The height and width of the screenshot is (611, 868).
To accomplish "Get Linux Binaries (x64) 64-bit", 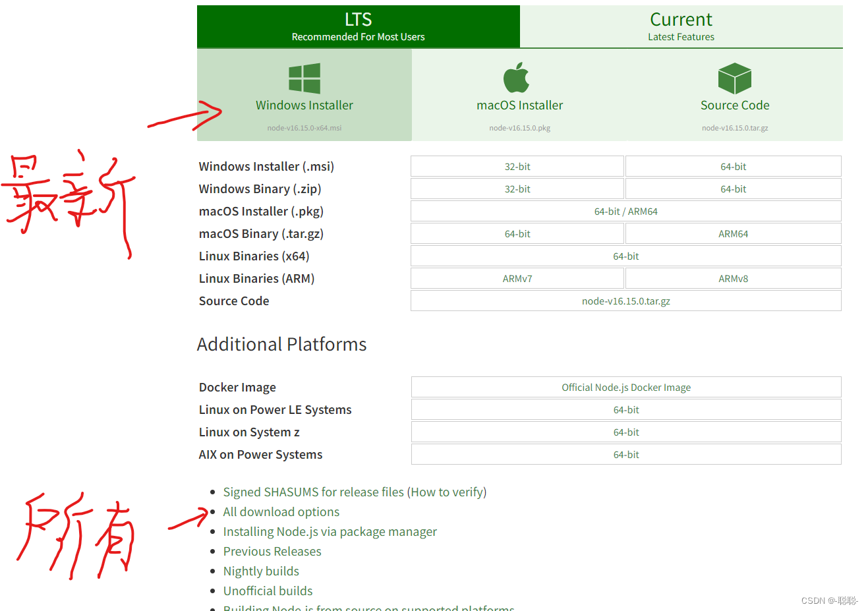I will (x=626, y=256).
